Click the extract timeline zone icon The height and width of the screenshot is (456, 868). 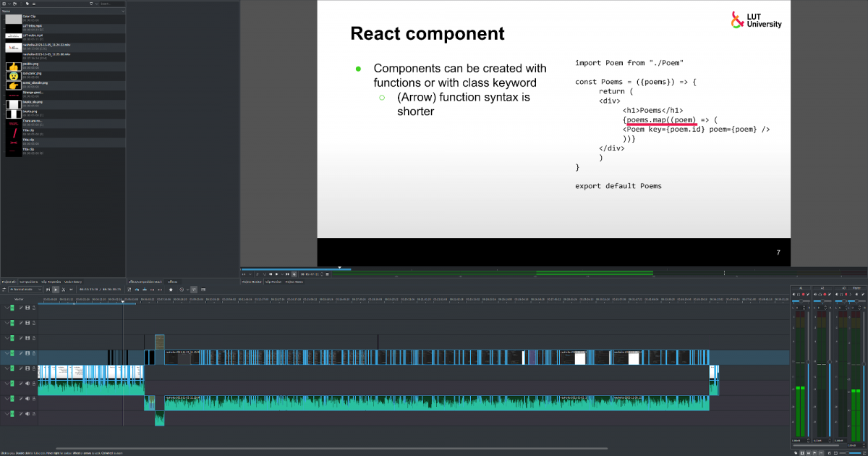point(153,290)
